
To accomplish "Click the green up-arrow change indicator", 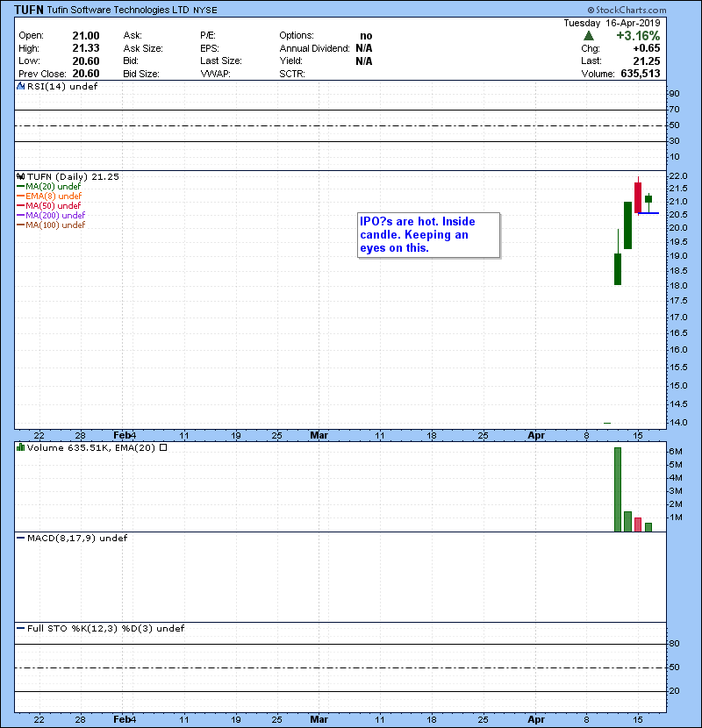I will pyautogui.click(x=589, y=36).
